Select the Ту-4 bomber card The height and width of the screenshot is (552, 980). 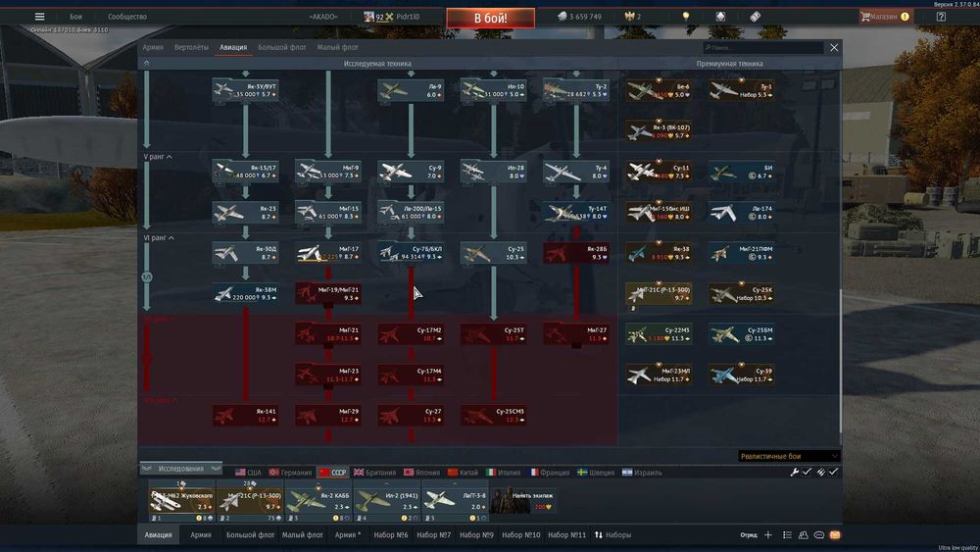(x=575, y=172)
